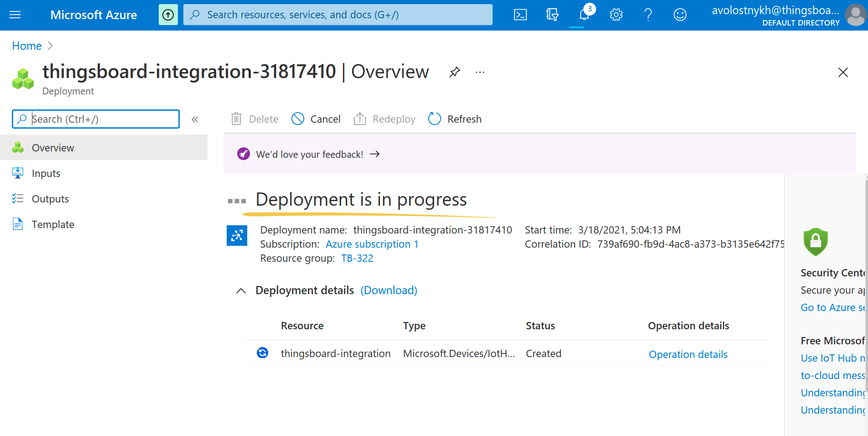868x436 pixels.
Task: Click the upgrade arrow icon beside Microsoft Azure
Action: tap(168, 15)
